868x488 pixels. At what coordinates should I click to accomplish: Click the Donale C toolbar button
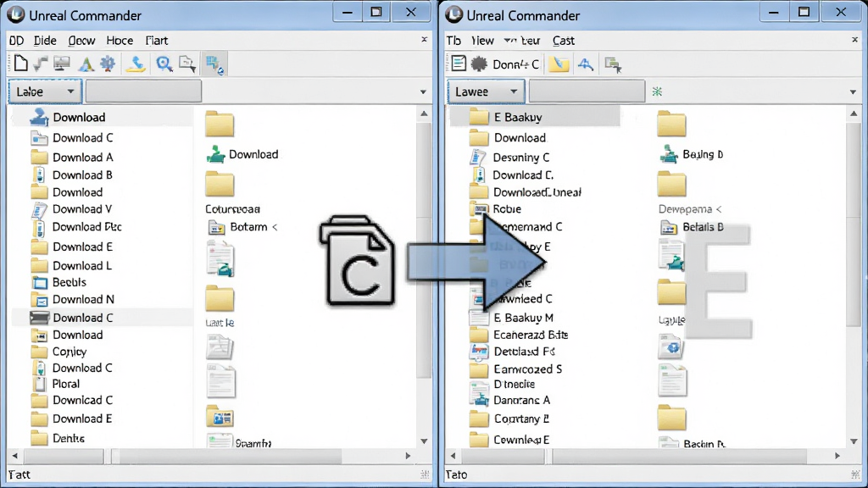coord(515,64)
